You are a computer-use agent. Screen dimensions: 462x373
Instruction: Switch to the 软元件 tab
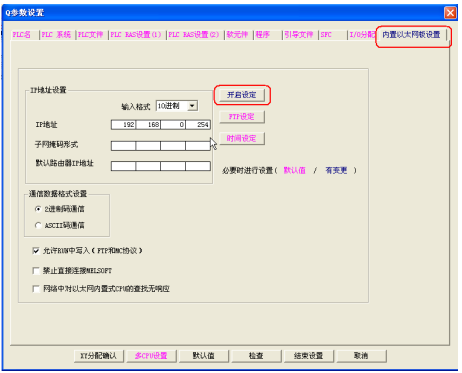point(237,35)
